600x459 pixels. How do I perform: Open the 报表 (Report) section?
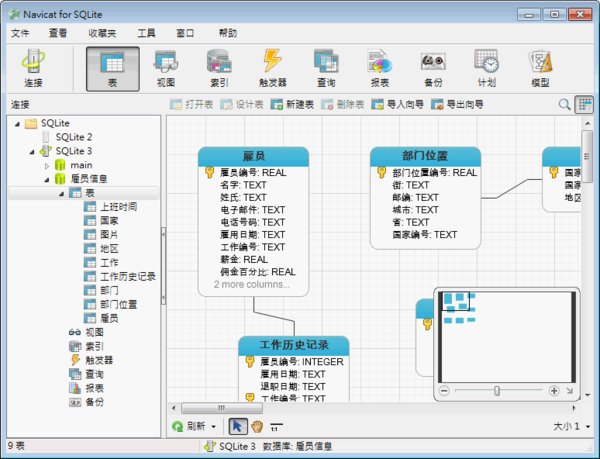(379, 68)
